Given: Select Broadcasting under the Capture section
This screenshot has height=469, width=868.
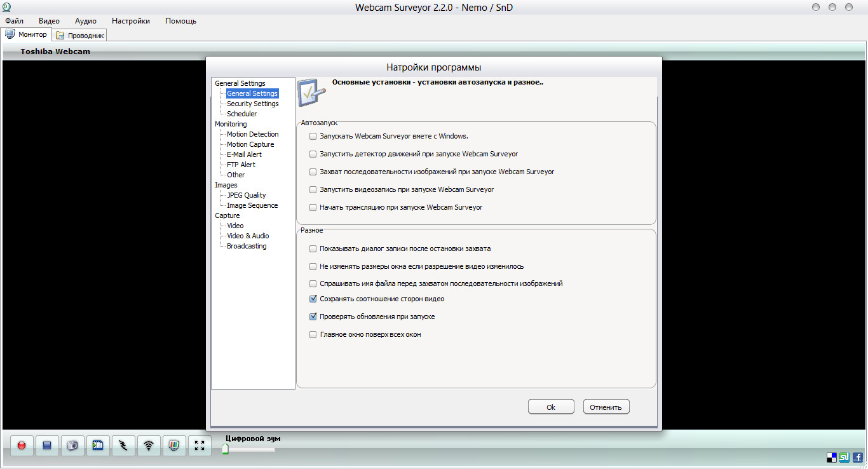Looking at the screenshot, I should click(247, 246).
